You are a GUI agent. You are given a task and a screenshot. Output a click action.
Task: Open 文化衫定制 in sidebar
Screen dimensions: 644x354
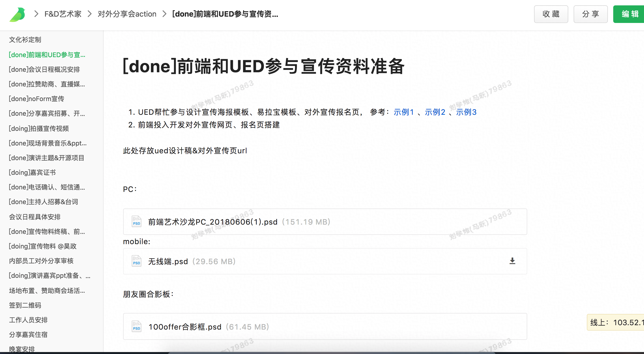25,40
